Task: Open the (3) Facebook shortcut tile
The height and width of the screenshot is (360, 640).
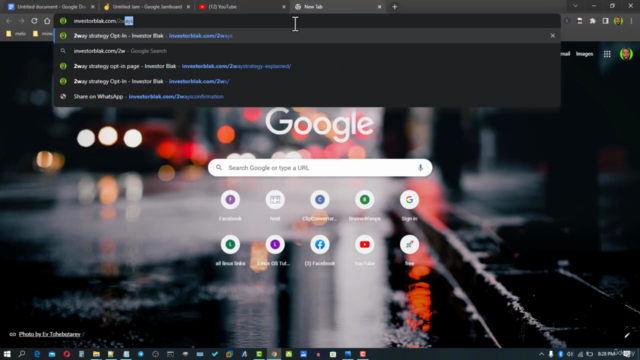Action: pyautogui.click(x=320, y=251)
